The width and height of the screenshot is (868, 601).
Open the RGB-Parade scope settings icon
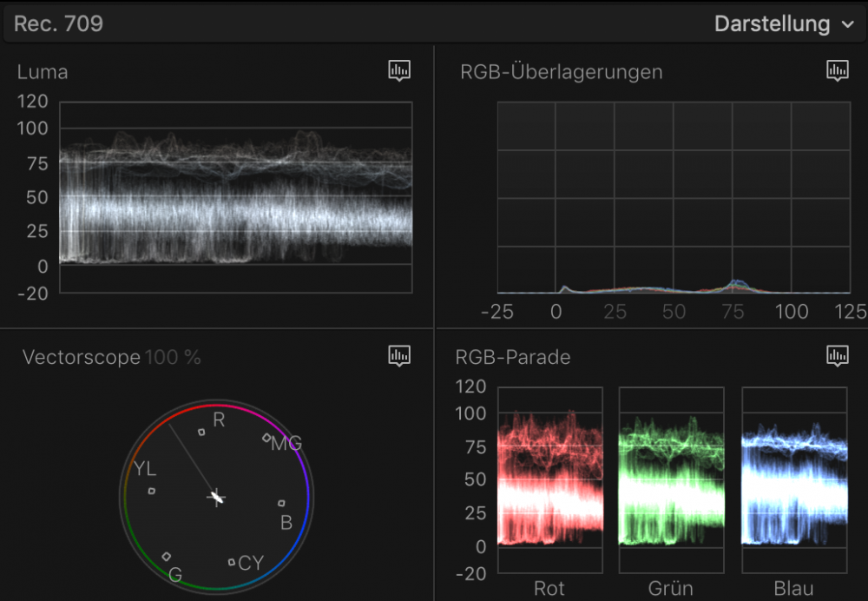tap(837, 354)
